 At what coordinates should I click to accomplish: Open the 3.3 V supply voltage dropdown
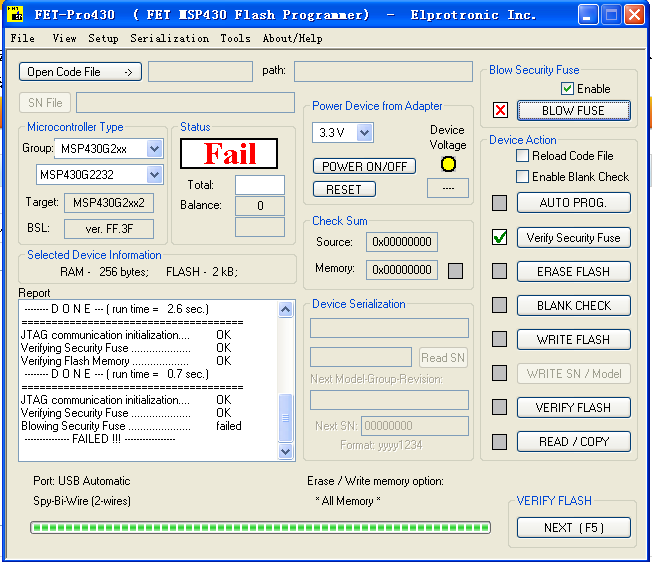click(x=365, y=133)
